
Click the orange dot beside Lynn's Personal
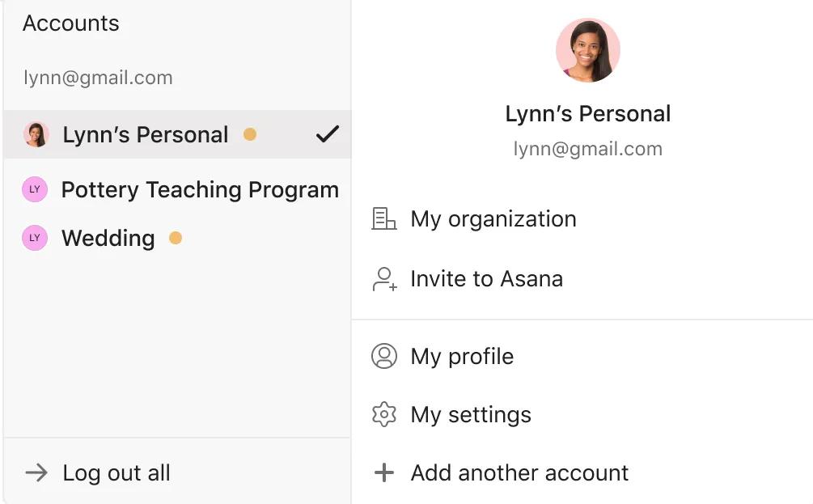coord(250,134)
